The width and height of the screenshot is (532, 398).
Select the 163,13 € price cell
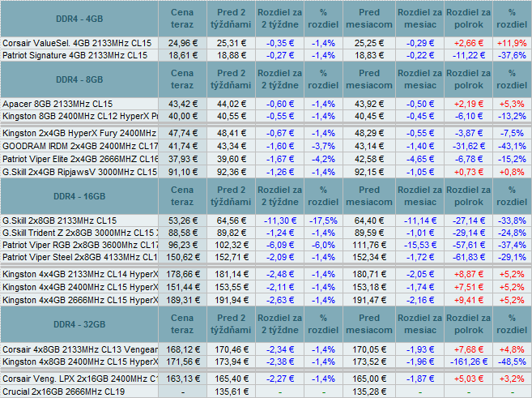click(182, 379)
